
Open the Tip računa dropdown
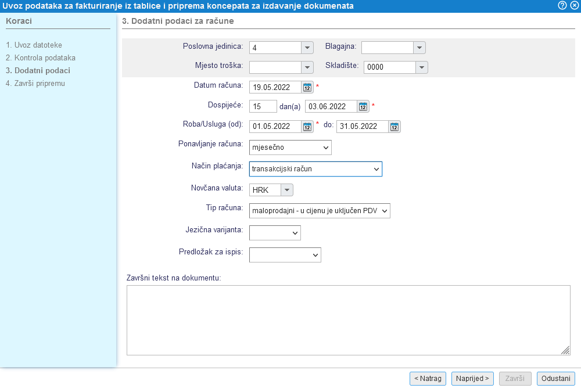tap(319, 210)
